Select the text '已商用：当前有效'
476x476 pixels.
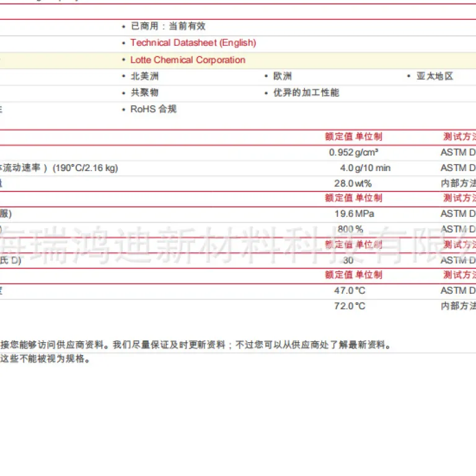(x=168, y=26)
